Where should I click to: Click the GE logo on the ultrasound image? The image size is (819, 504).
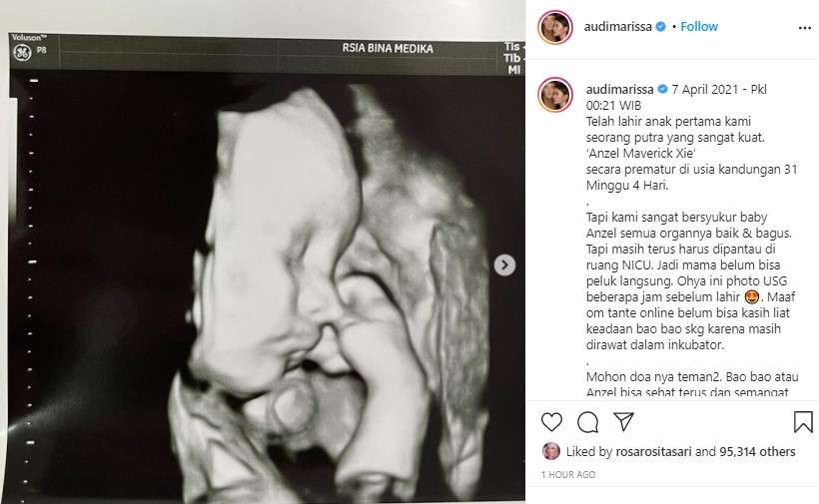tap(19, 55)
